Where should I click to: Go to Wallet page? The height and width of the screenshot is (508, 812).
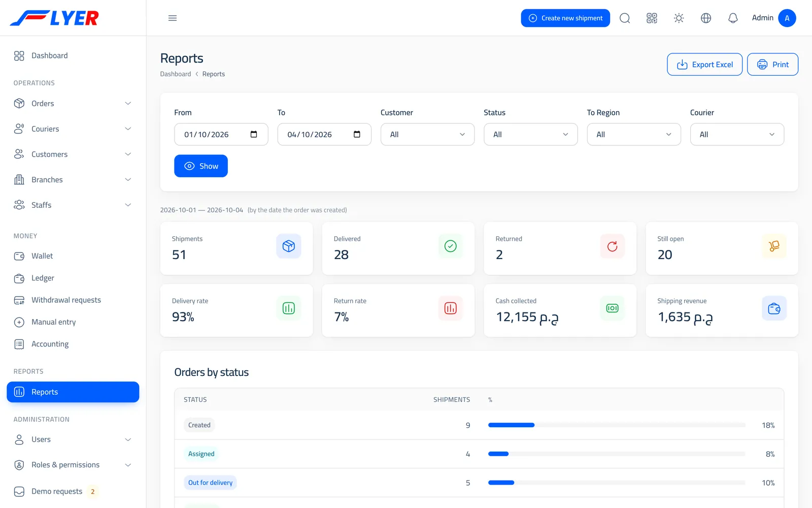pos(73,256)
